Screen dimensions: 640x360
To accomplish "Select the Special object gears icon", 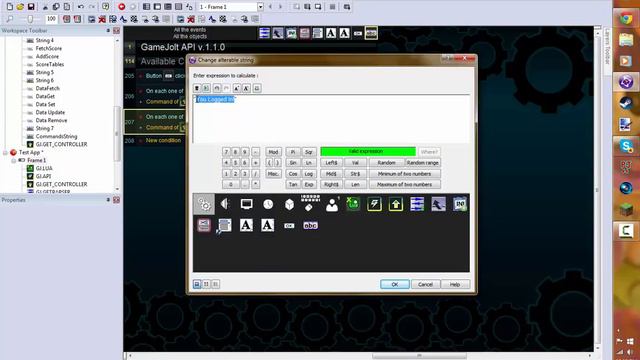I will 204,204.
